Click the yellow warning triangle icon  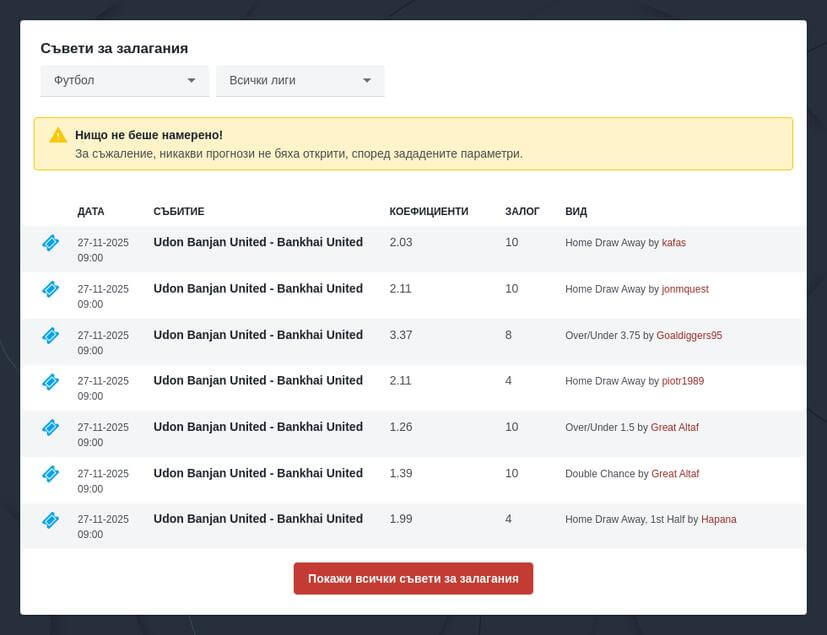click(58, 135)
